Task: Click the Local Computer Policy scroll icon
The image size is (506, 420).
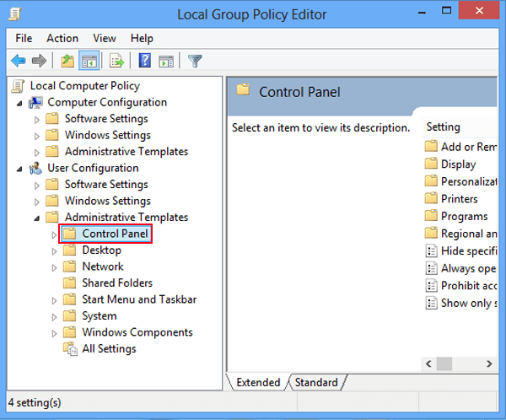Action: click(x=18, y=86)
